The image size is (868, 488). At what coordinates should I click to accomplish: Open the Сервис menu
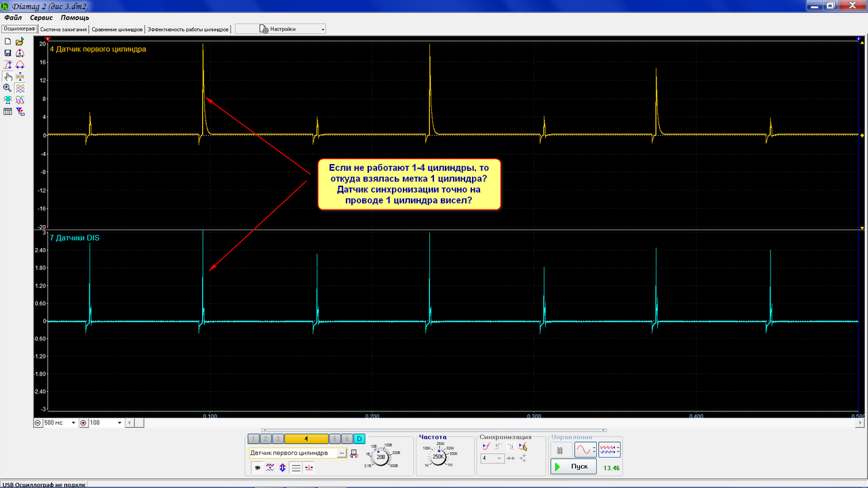41,18
